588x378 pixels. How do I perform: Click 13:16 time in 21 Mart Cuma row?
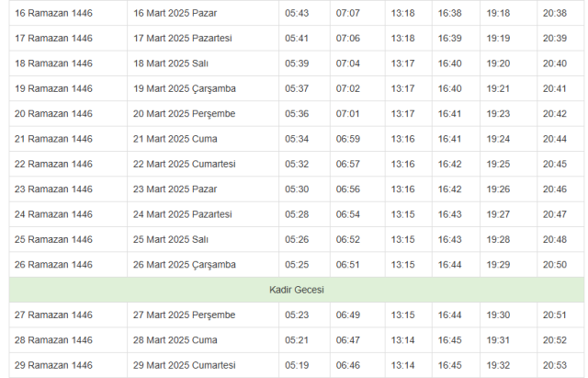pos(402,139)
